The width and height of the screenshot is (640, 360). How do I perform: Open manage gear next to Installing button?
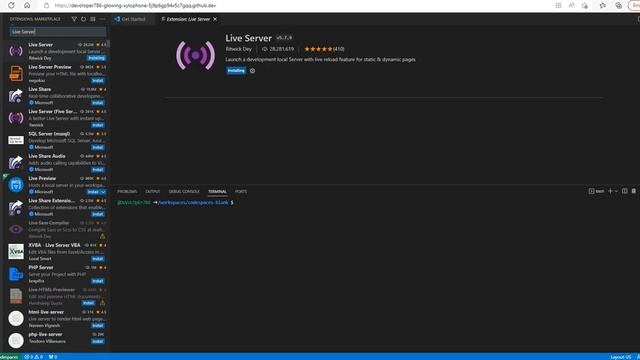[x=252, y=71]
